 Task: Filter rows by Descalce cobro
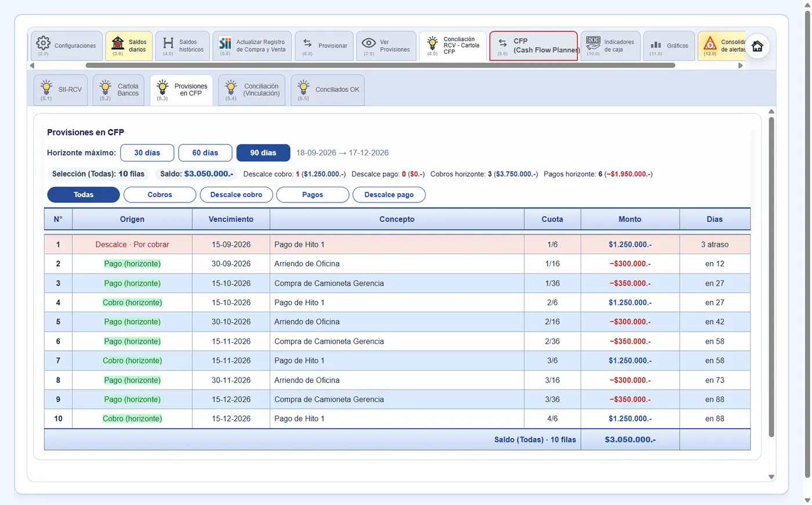236,195
